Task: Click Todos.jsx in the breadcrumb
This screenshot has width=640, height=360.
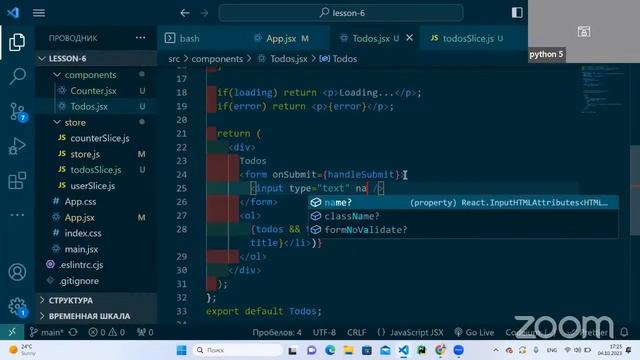Action: point(289,59)
